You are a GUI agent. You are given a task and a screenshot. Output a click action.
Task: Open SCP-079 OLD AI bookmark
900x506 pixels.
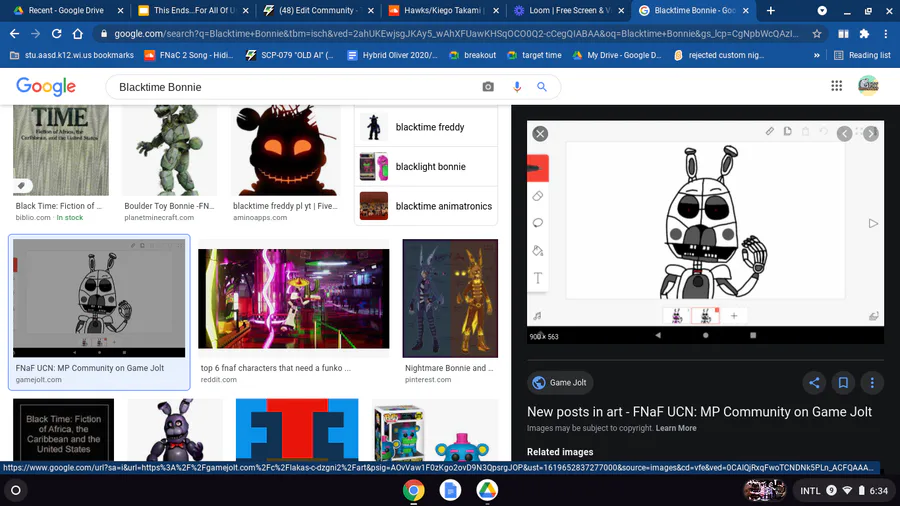point(290,55)
